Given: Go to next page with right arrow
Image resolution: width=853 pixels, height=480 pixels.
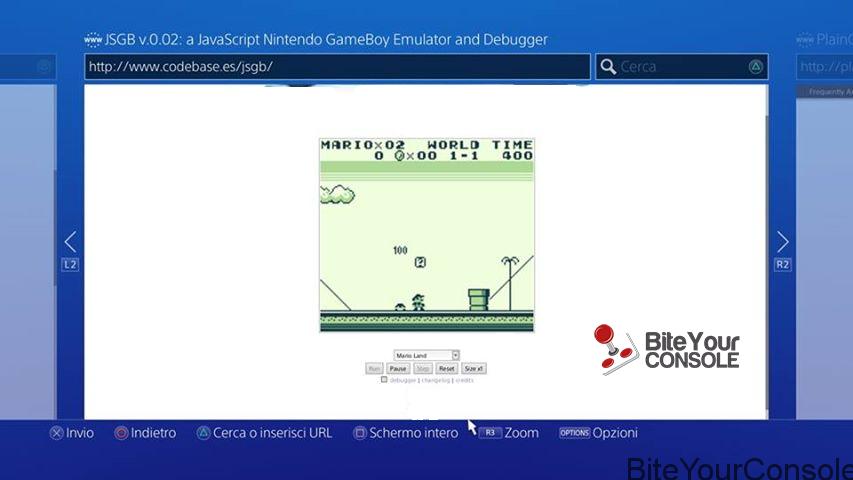Looking at the screenshot, I should pos(782,242).
